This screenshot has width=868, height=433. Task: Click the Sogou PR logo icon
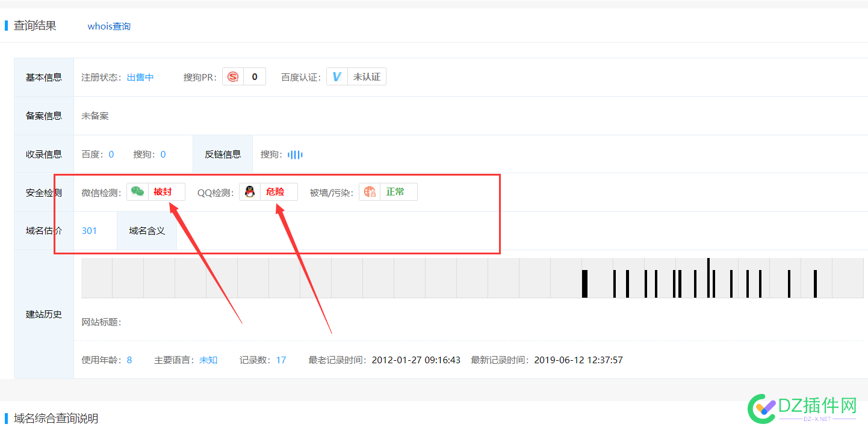[233, 77]
